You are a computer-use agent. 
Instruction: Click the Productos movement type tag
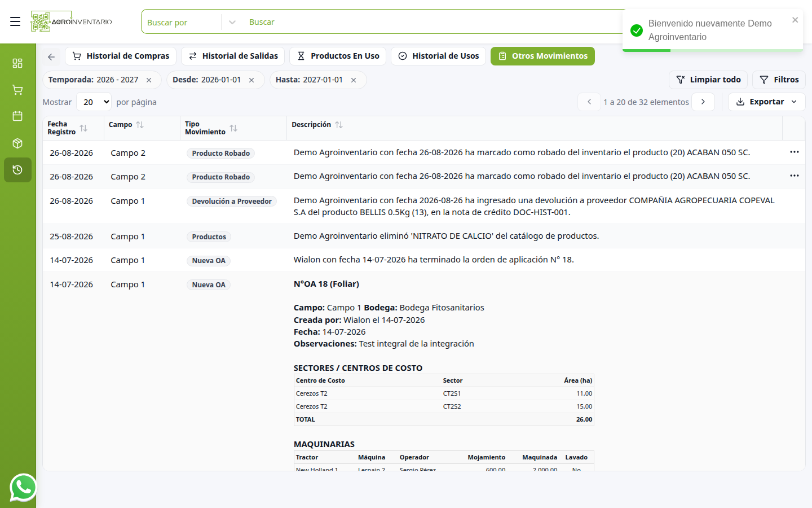(x=209, y=237)
